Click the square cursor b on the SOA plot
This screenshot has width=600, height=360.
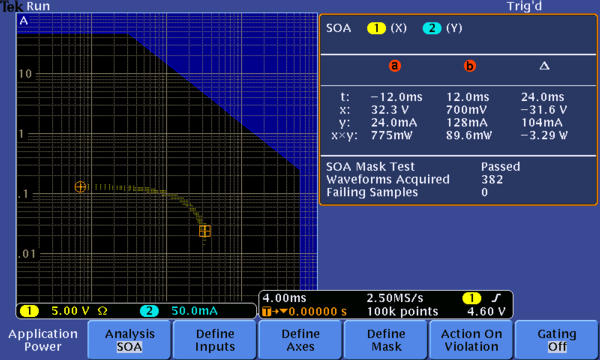205,231
